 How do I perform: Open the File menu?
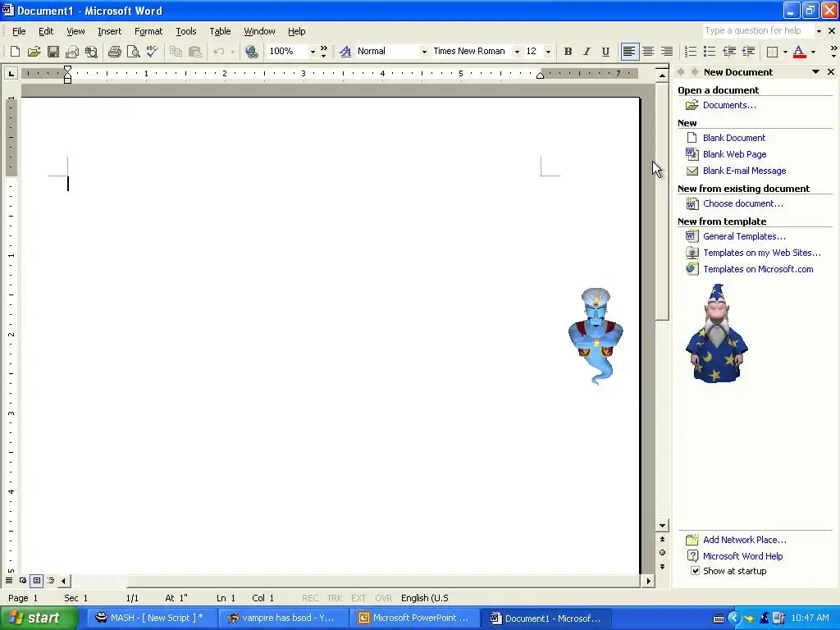tap(19, 31)
